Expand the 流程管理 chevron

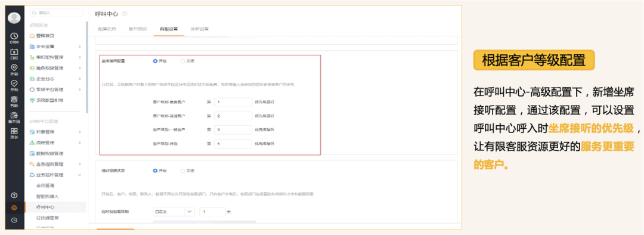pos(80,143)
